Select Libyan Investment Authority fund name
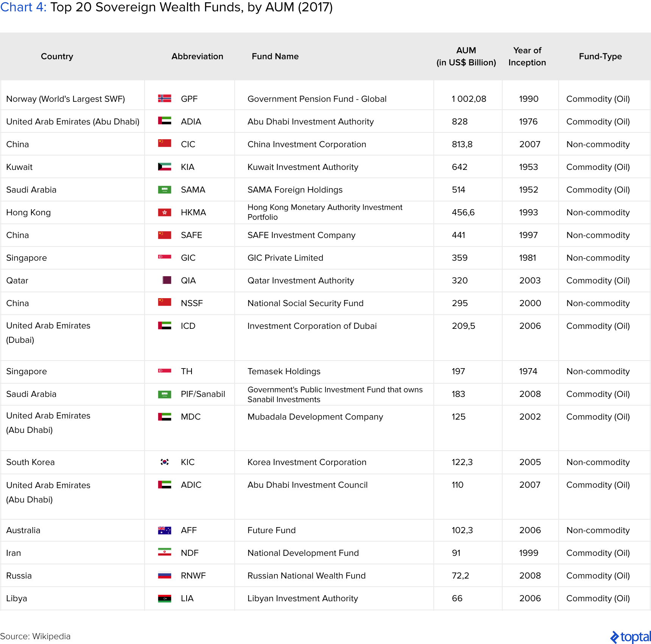The image size is (651, 644). point(302,598)
